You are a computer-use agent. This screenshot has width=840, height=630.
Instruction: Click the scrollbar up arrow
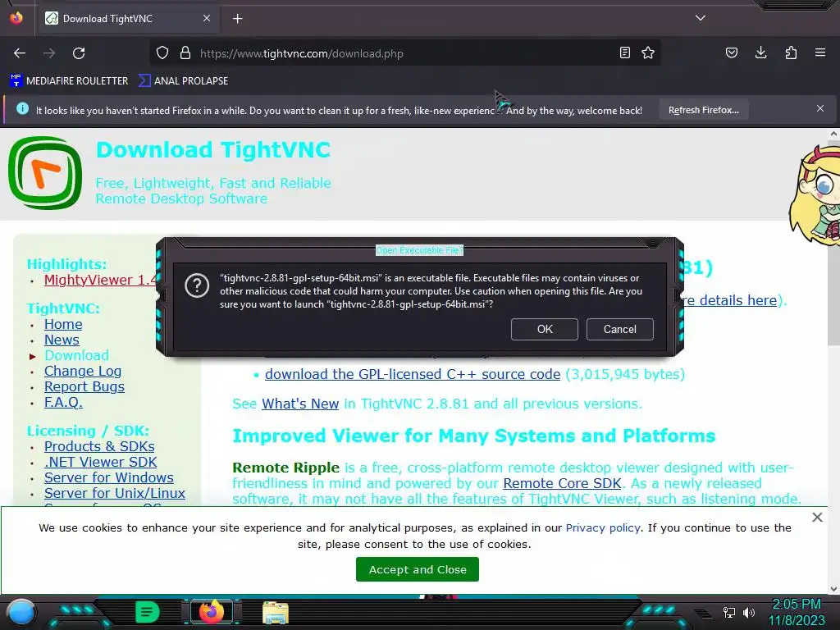[833, 134]
